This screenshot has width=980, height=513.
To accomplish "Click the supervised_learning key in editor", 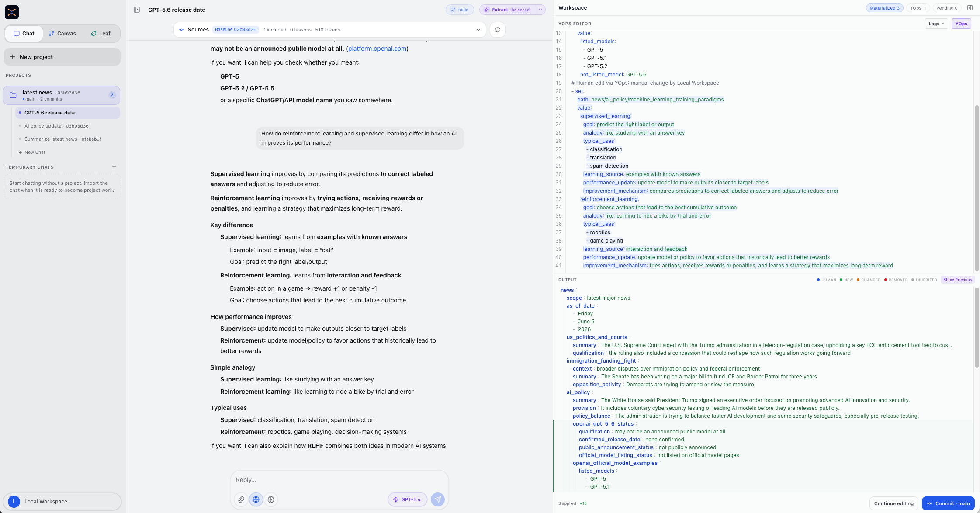I will click(606, 116).
